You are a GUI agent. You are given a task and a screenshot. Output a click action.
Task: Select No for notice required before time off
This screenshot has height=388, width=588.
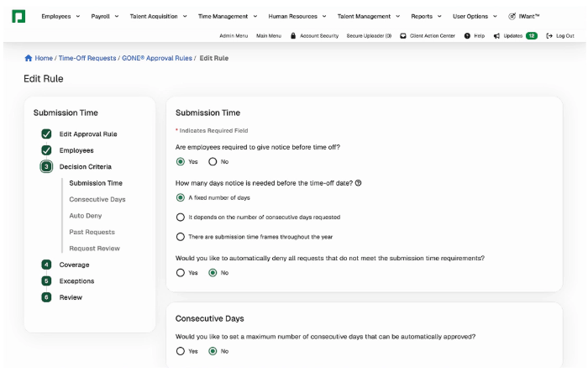(x=213, y=161)
